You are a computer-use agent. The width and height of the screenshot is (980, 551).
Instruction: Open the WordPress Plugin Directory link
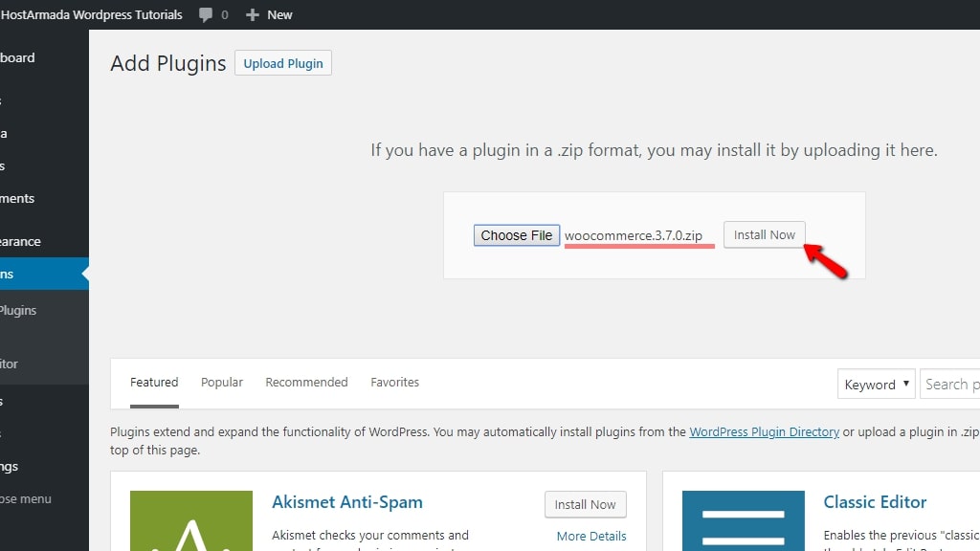pos(764,431)
